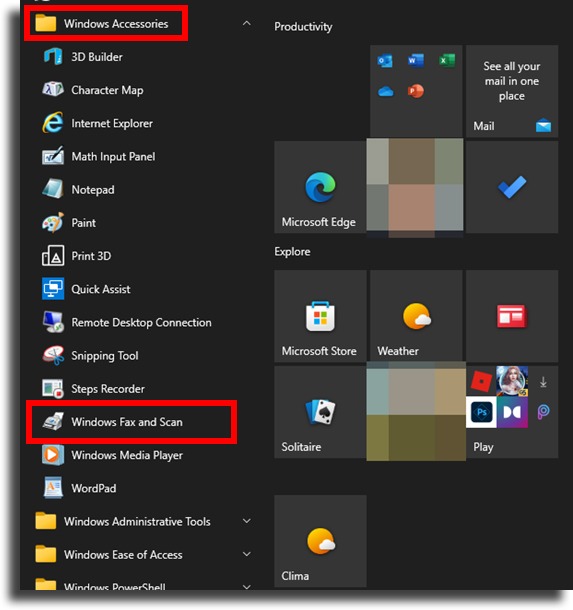Open WordPad icon
573x610 pixels.
(53, 488)
